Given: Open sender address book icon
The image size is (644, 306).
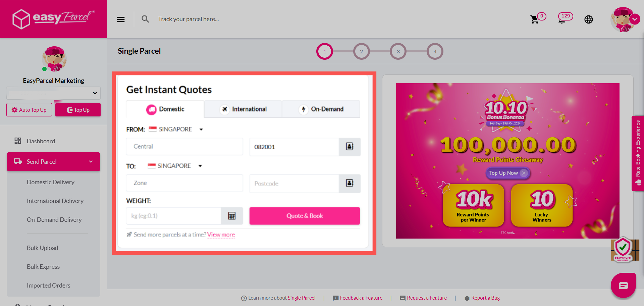Looking at the screenshot, I should 350,147.
